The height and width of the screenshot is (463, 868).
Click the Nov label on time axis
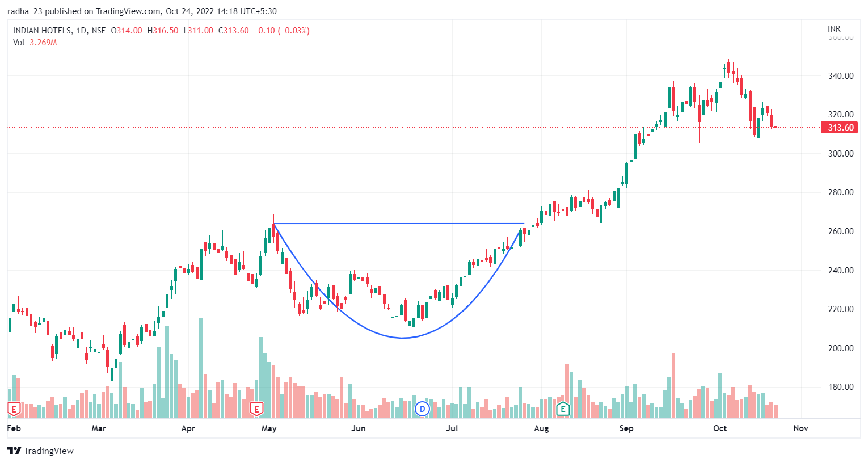tap(800, 428)
